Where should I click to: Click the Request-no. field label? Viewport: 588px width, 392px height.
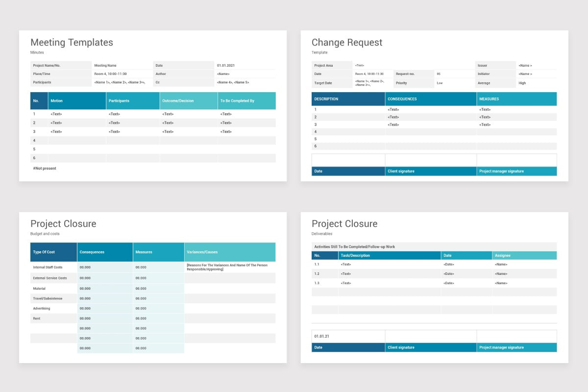[x=405, y=74]
